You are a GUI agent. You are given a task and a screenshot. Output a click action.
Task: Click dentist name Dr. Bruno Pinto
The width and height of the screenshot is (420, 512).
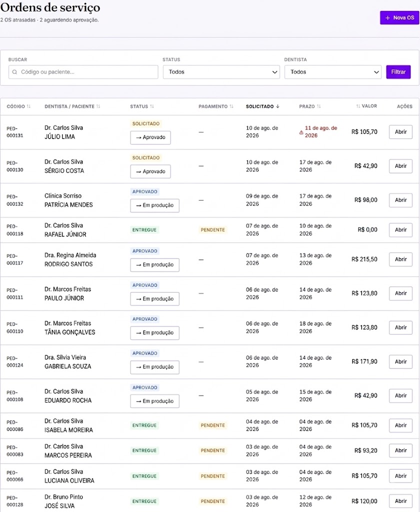(x=63, y=497)
